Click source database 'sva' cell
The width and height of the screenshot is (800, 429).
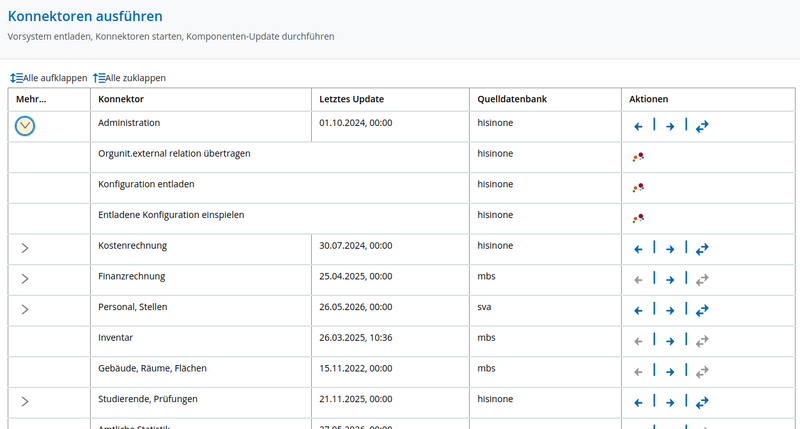(484, 307)
